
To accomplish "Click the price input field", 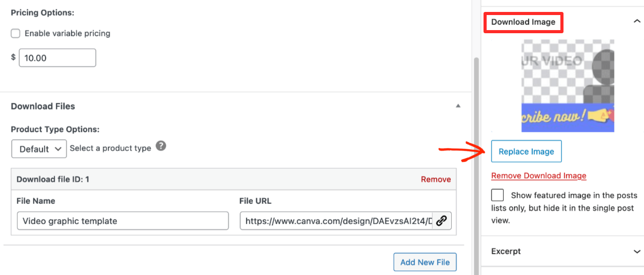I will click(x=57, y=58).
